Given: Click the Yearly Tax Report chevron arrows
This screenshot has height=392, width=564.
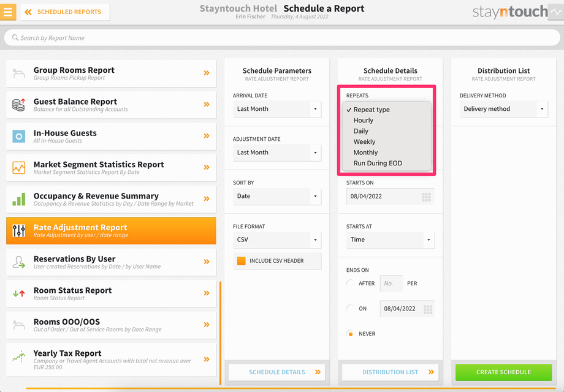Looking at the screenshot, I should pos(207,359).
